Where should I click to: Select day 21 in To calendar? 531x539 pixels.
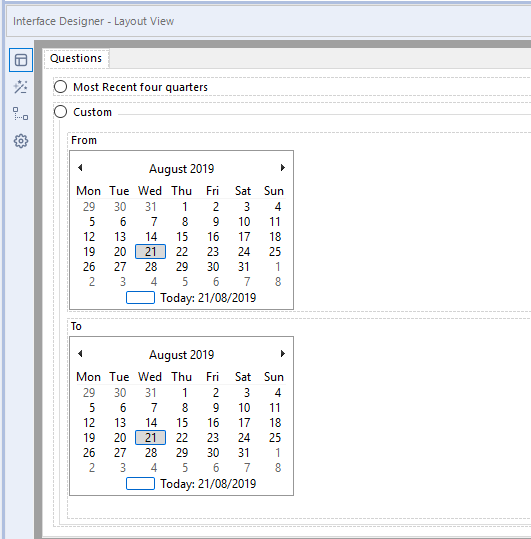(151, 438)
